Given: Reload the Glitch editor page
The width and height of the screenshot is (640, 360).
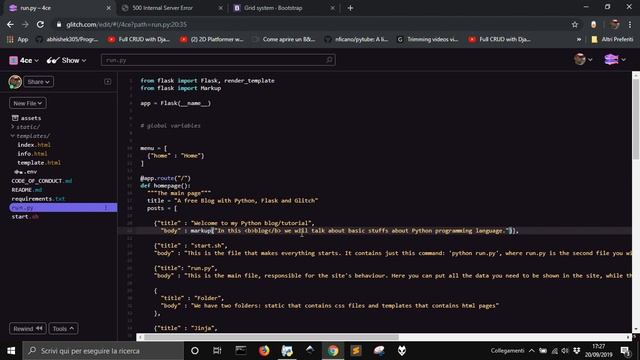Looking at the screenshot, I should [40, 24].
